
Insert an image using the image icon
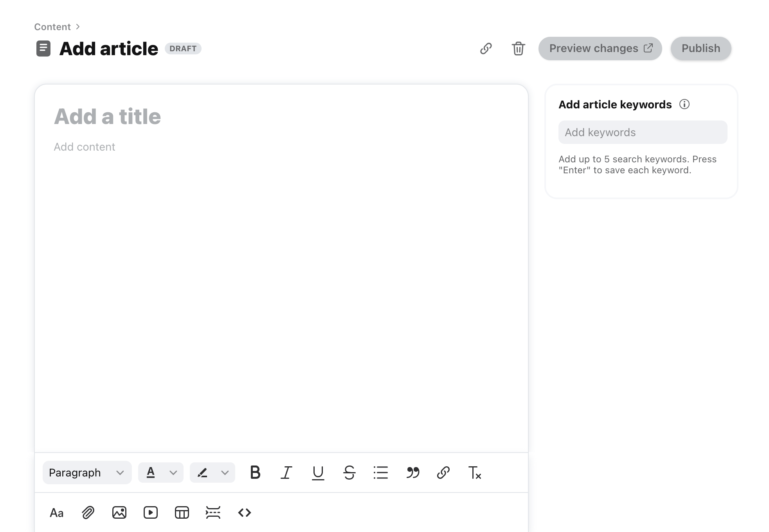tap(119, 512)
